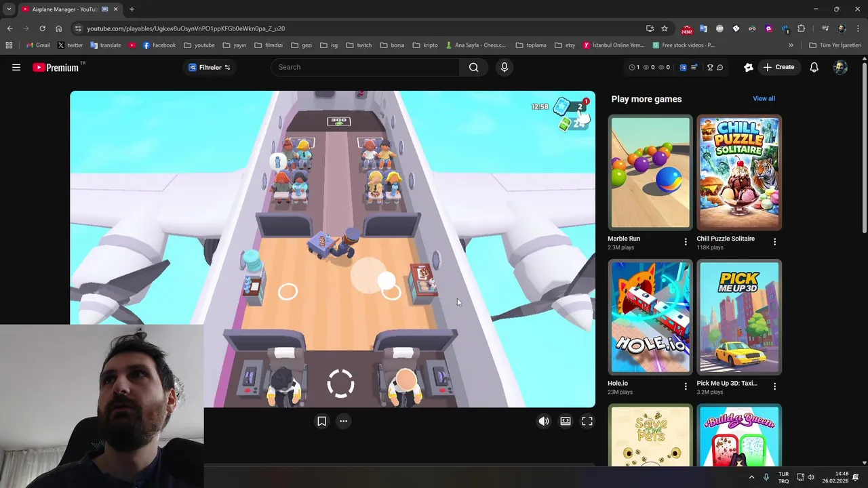Mute the game audio speaker button
Screen dimensions: 868x488
(x=544, y=421)
